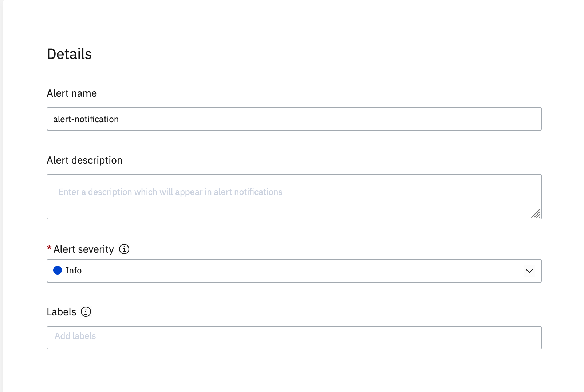The height and width of the screenshot is (392, 584).
Task: Click the "Labels" field label
Action: tap(62, 312)
